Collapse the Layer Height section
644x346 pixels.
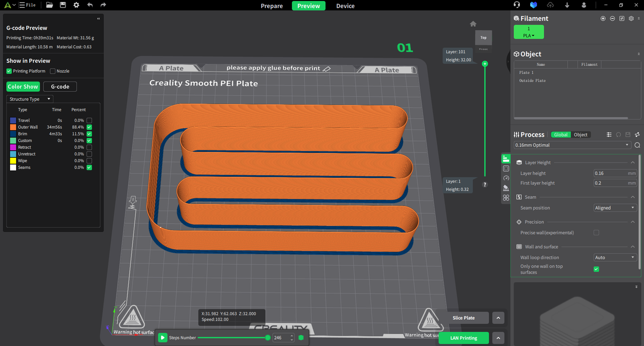pyautogui.click(x=633, y=162)
